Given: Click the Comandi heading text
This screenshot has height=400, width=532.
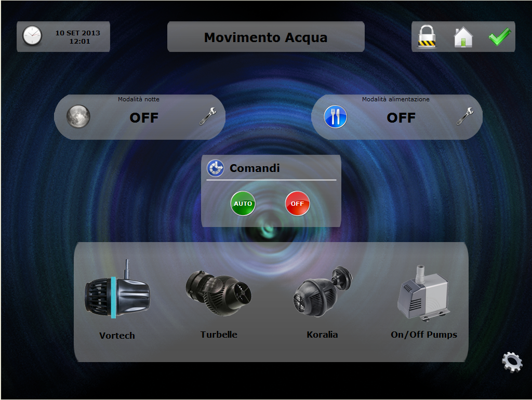Looking at the screenshot, I should pyautogui.click(x=255, y=168).
